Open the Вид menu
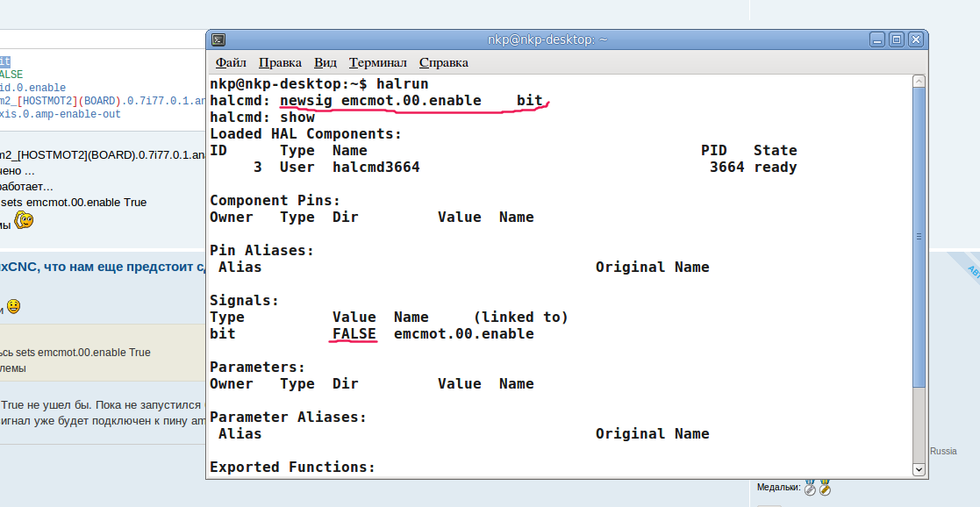980x507 pixels. 325,62
